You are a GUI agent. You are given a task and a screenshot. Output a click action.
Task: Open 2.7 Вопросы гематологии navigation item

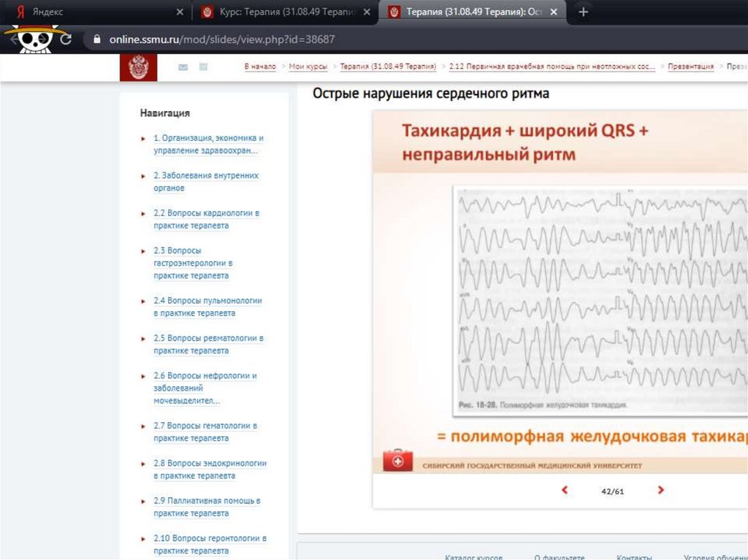[205, 431]
